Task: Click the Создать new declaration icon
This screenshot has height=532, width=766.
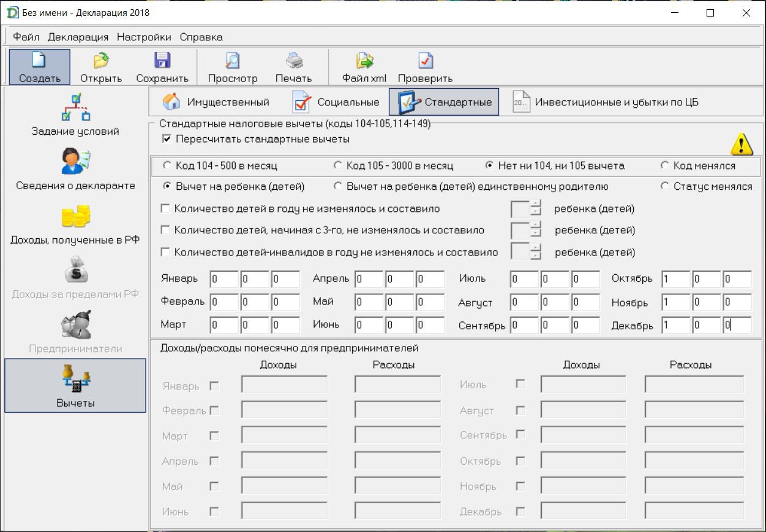Action: click(x=40, y=67)
